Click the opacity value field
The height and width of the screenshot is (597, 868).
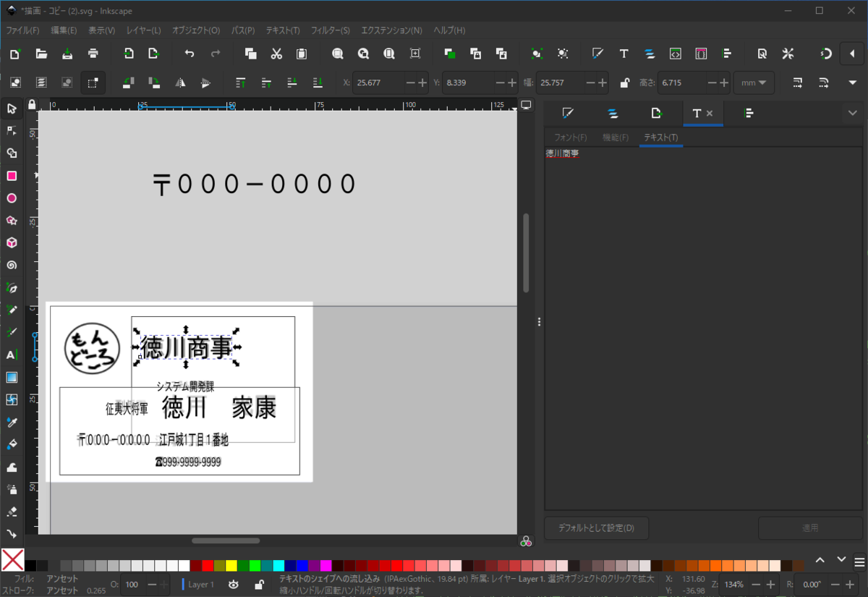pos(133,584)
